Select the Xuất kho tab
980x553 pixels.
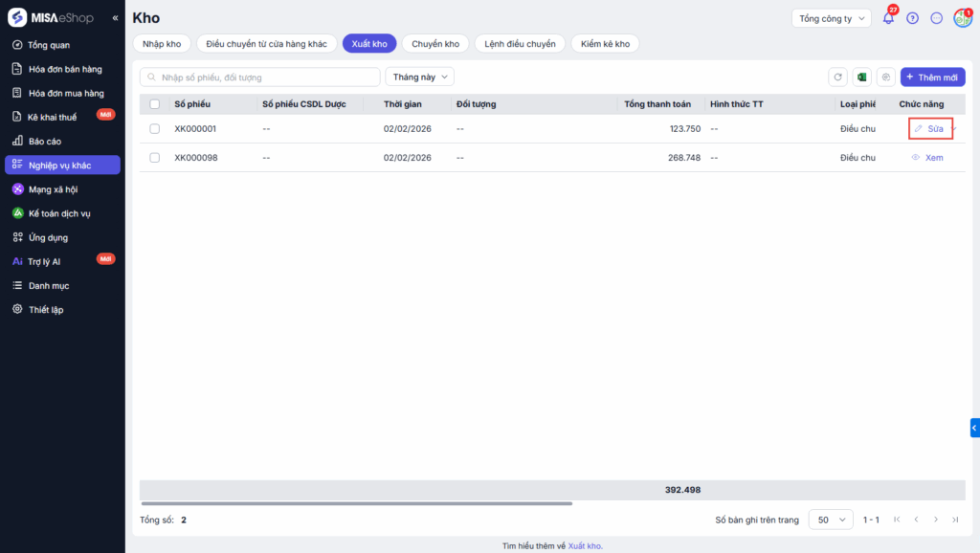pyautogui.click(x=369, y=44)
